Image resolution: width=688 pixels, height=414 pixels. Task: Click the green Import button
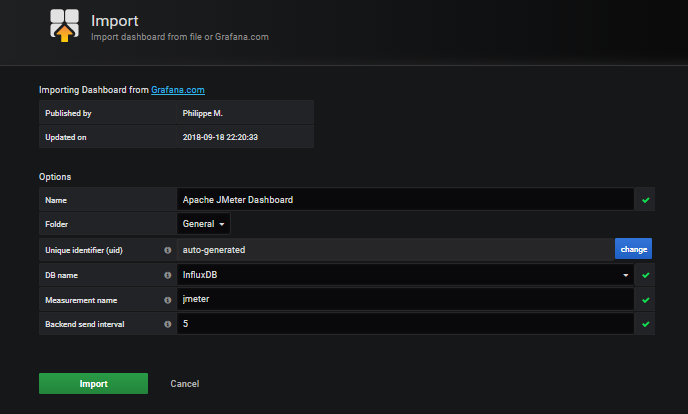click(x=93, y=384)
